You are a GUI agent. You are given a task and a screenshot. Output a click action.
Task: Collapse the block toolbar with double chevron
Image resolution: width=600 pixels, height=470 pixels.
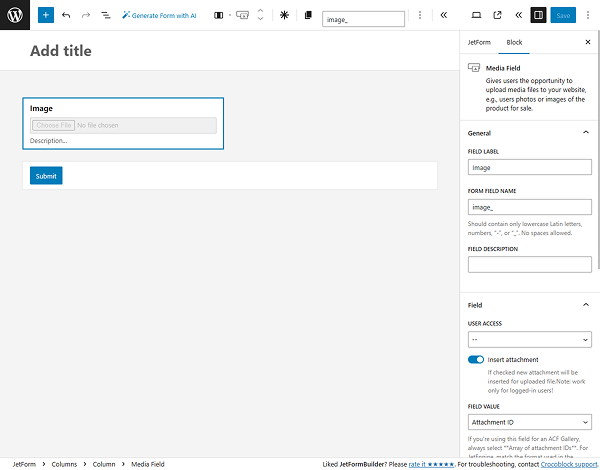click(444, 15)
